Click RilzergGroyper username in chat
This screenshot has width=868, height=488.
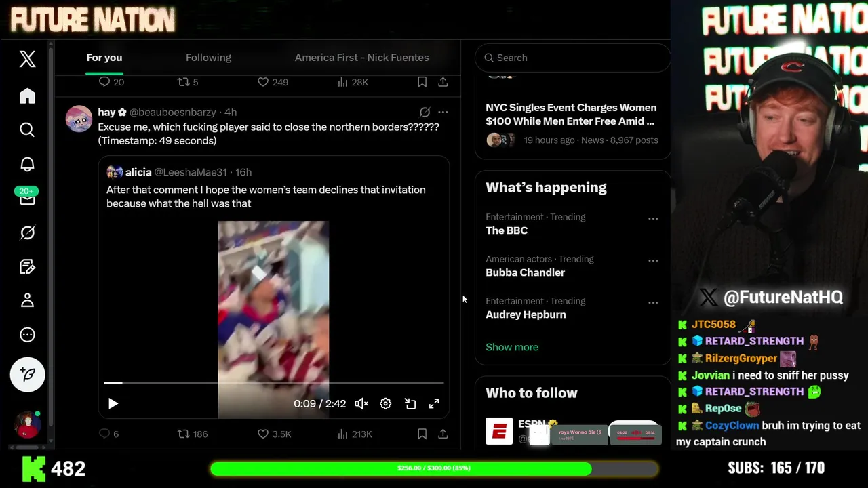741,358
